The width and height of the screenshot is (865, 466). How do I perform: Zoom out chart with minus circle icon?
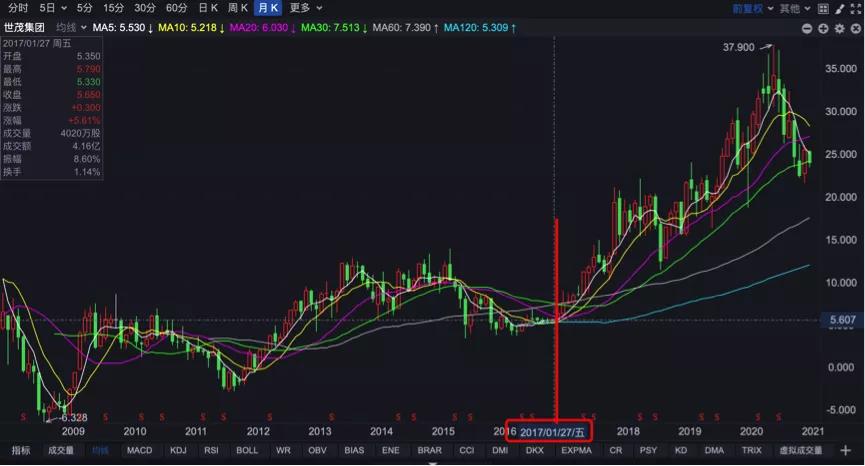tap(807, 28)
